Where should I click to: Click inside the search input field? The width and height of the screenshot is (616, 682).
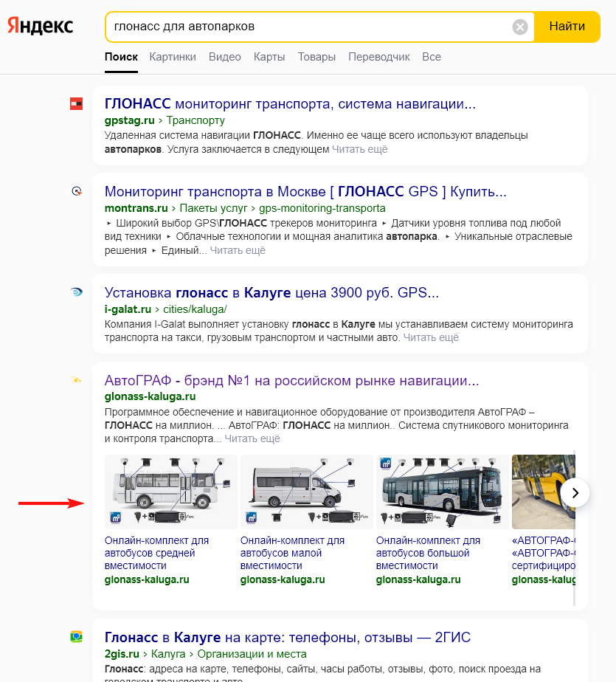click(x=295, y=27)
